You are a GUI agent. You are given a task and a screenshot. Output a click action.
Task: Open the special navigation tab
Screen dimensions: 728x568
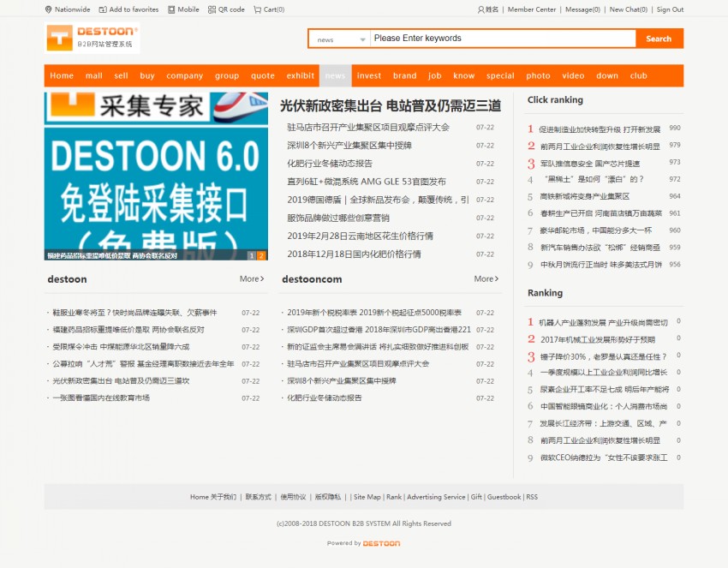(500, 75)
